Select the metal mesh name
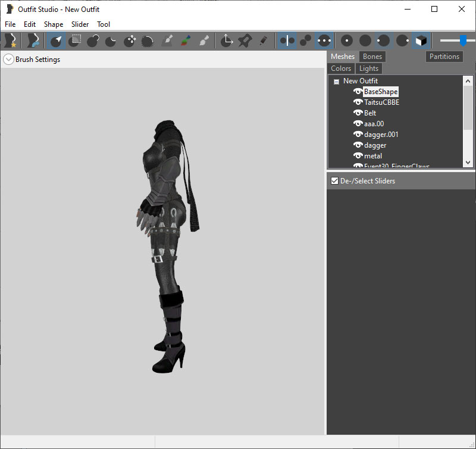Image resolution: width=476 pixels, height=449 pixels. tap(373, 156)
